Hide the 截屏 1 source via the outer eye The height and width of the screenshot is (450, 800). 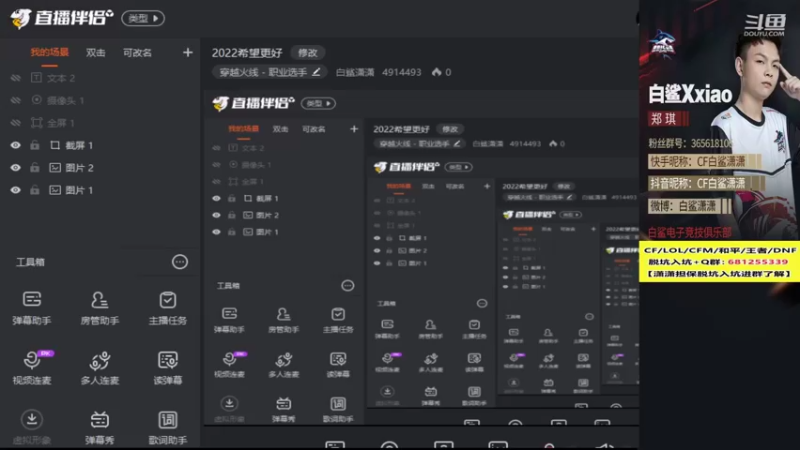(16, 145)
